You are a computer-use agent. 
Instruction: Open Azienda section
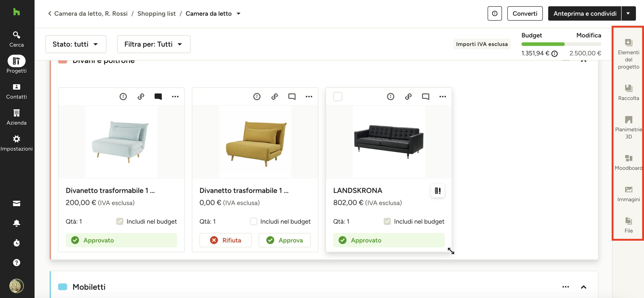tap(17, 117)
